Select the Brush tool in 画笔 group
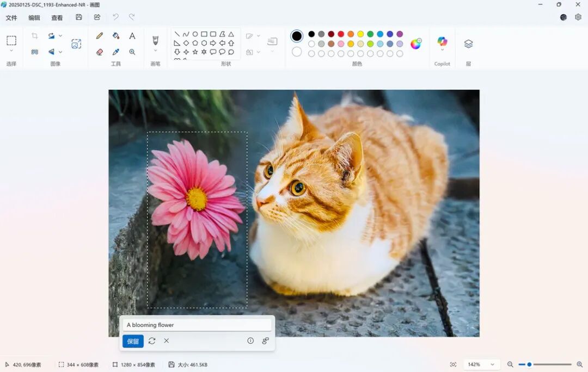The width and height of the screenshot is (588, 372). pyautogui.click(x=155, y=40)
